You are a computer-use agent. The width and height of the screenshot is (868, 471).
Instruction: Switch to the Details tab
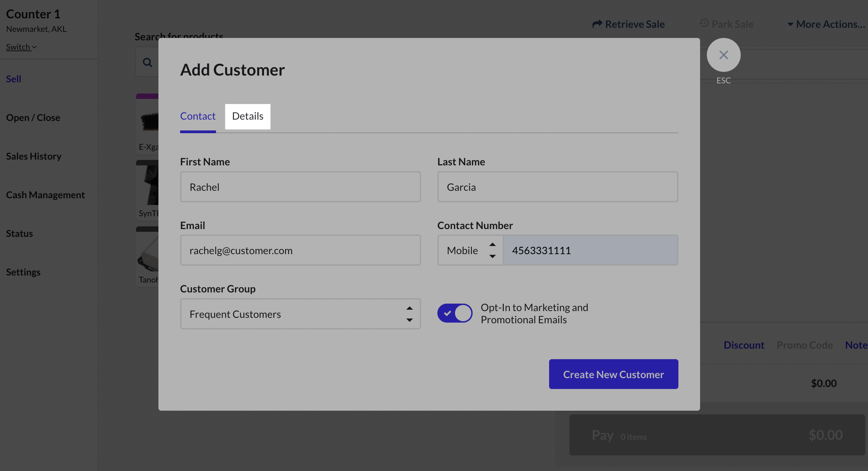click(x=247, y=116)
